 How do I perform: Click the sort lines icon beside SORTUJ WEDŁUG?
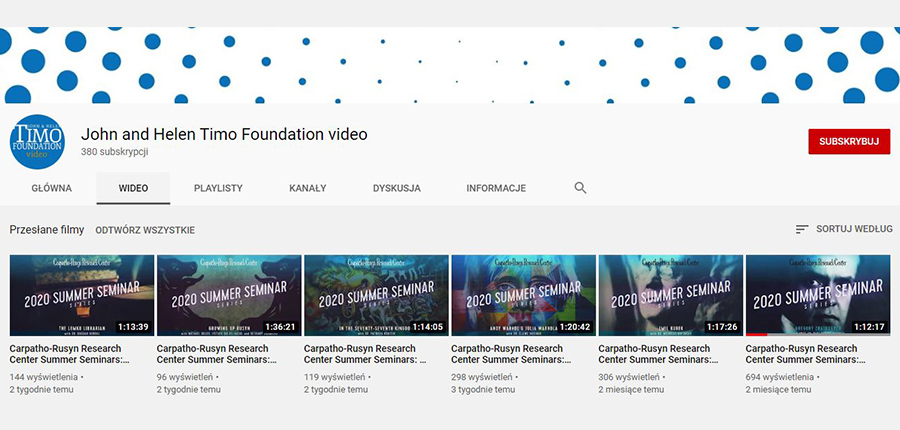(802, 229)
